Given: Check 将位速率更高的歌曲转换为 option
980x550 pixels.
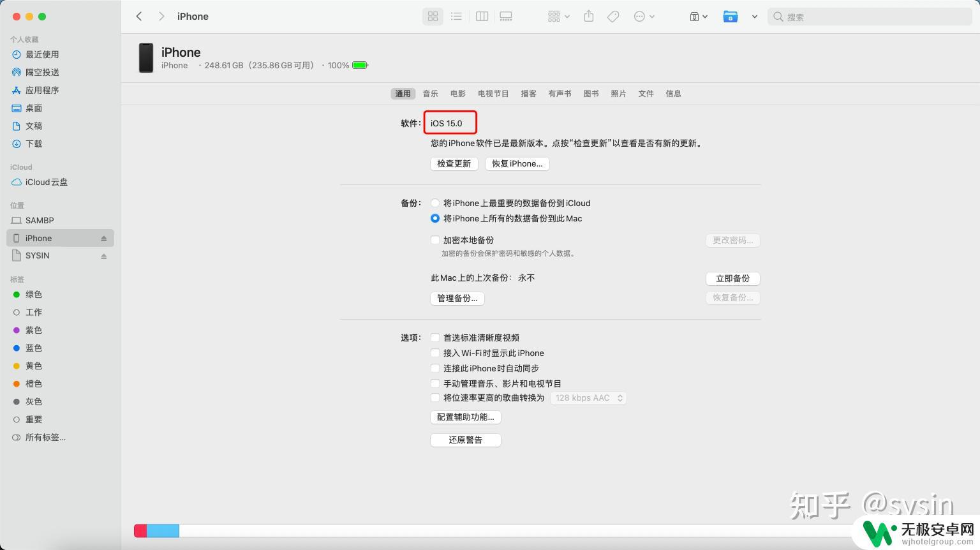Looking at the screenshot, I should (435, 398).
